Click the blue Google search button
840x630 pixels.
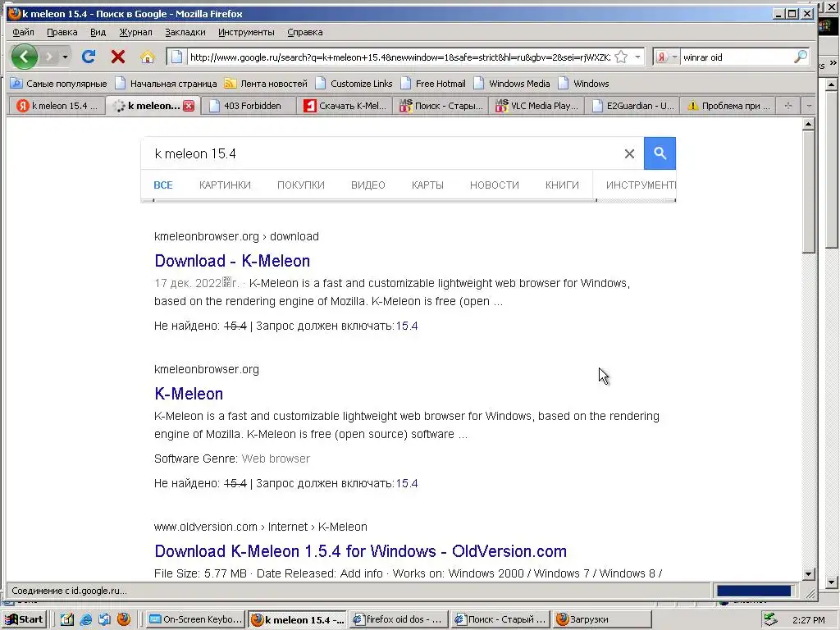(x=660, y=153)
